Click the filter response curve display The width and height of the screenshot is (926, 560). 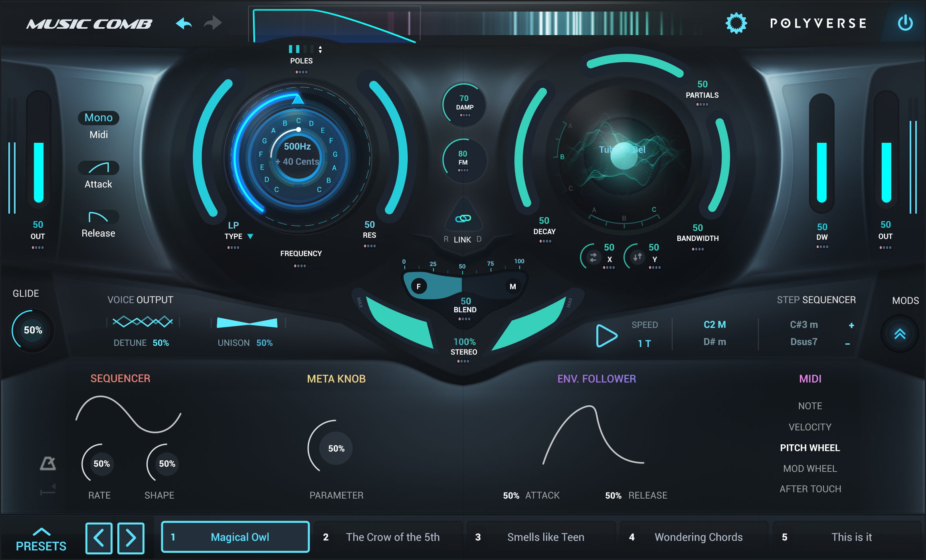[x=334, y=25]
